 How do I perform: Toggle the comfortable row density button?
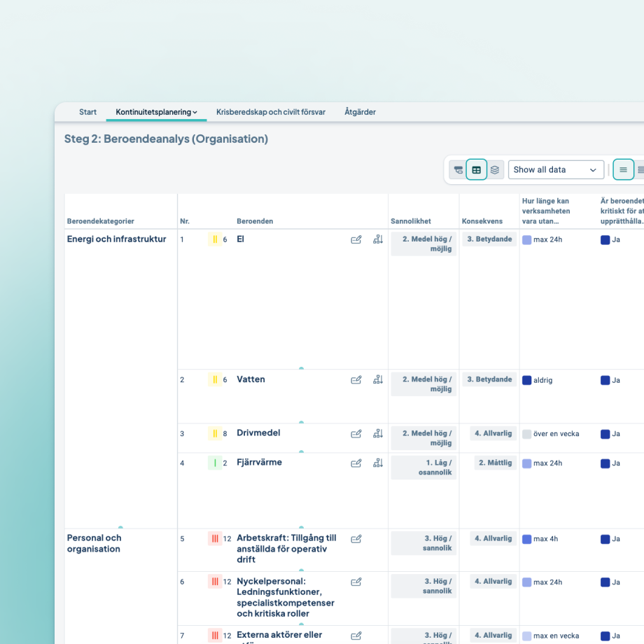623,169
